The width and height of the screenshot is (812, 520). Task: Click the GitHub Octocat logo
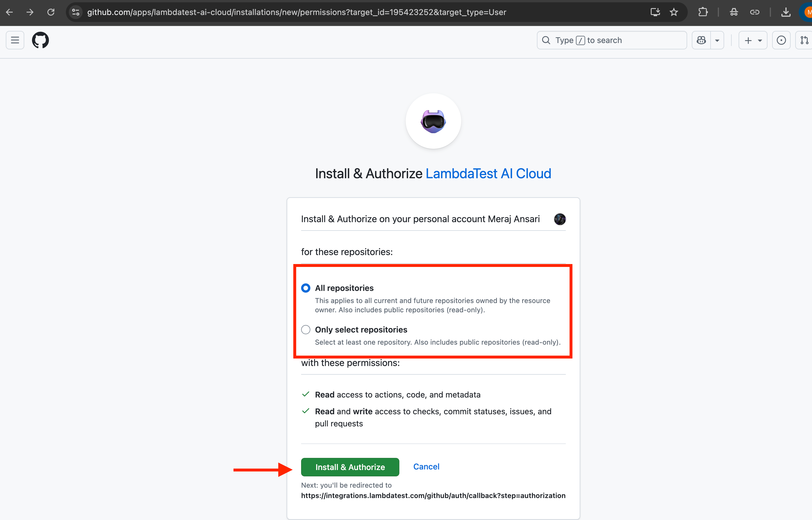tap(40, 40)
